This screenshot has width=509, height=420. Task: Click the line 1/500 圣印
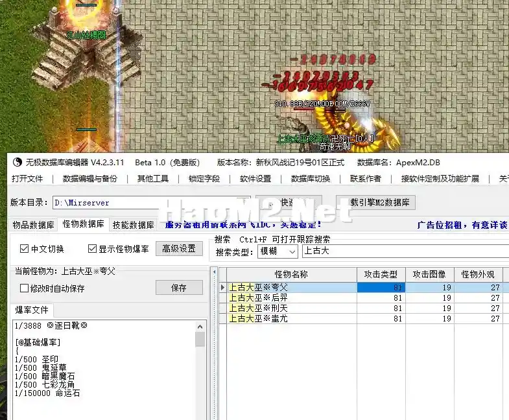tap(37, 359)
